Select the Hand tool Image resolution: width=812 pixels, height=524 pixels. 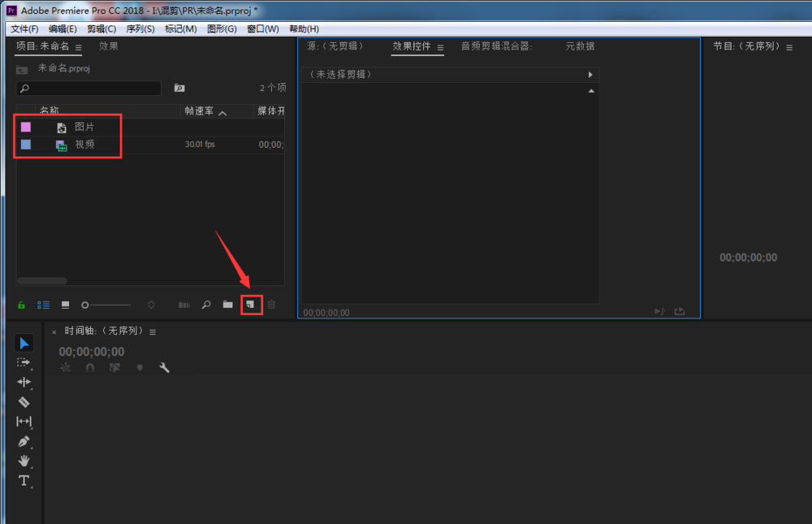pyautogui.click(x=24, y=461)
